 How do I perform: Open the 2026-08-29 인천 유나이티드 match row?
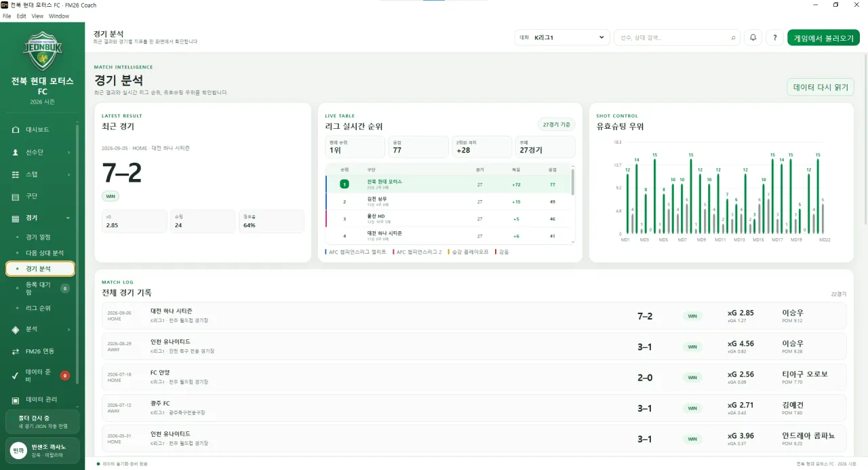pos(474,347)
